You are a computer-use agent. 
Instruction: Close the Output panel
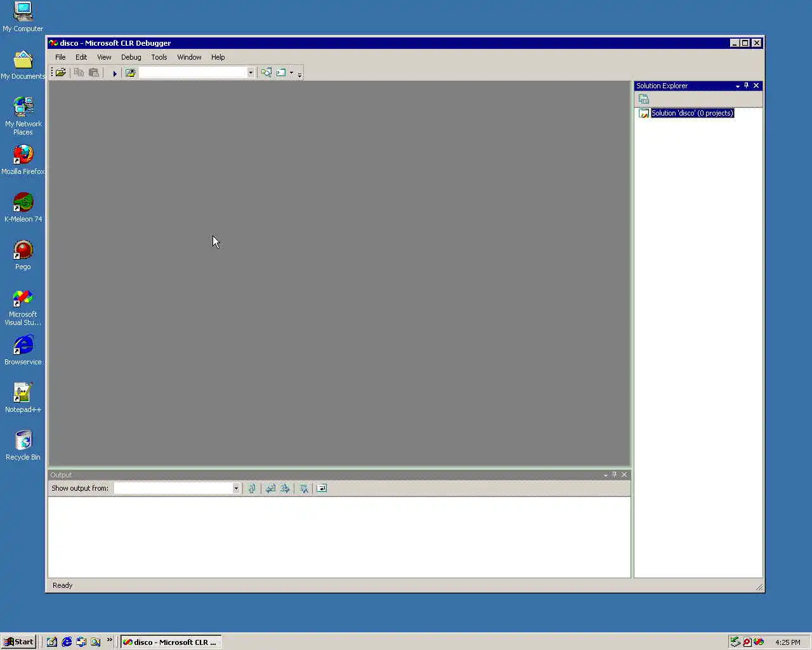coord(624,475)
